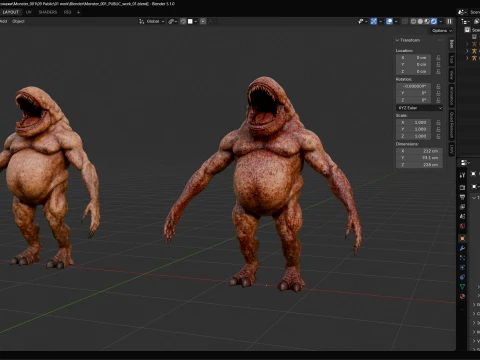Click the Scale Y value field

413,129
